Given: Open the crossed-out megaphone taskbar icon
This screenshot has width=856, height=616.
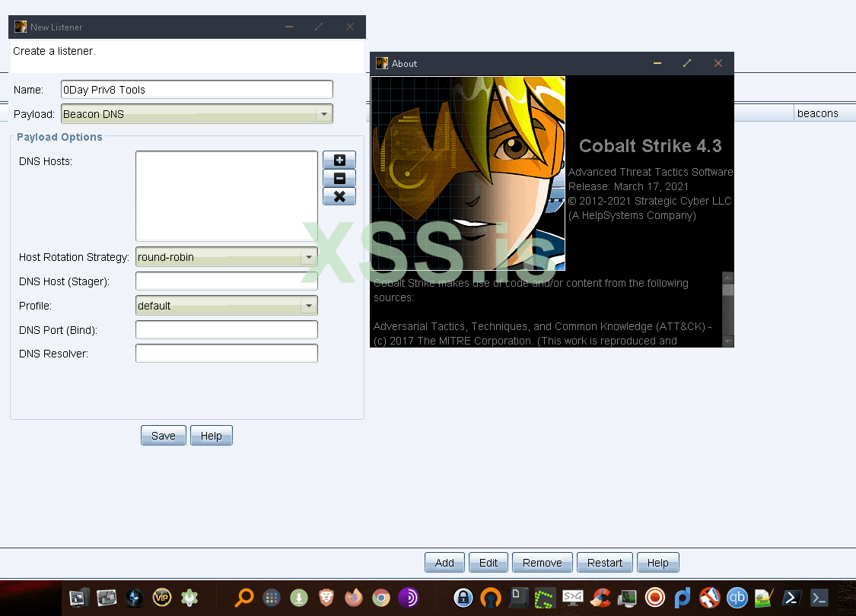Looking at the screenshot, I should click(710, 598).
